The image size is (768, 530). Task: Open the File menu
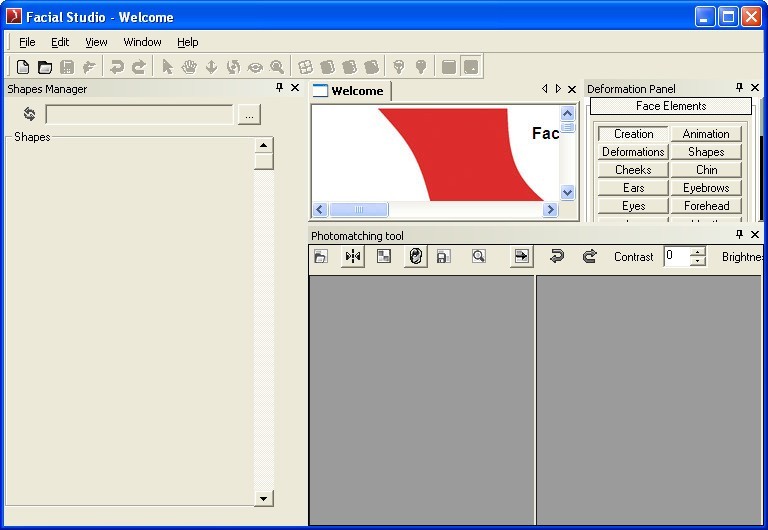pos(27,42)
